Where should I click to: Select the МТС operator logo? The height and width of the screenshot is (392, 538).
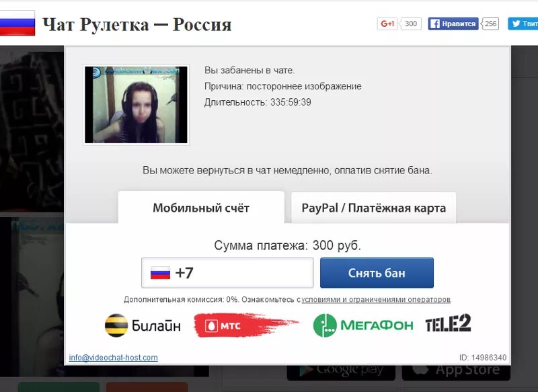245,325
